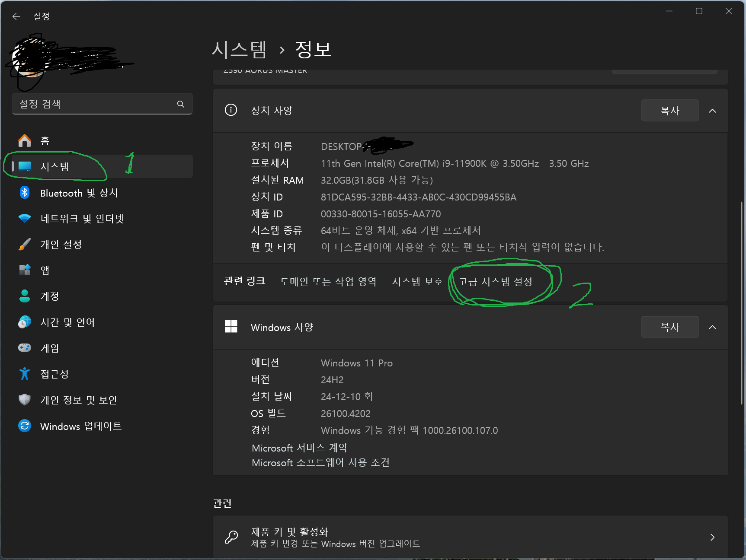Open 계정 settings

pyautogui.click(x=102, y=296)
